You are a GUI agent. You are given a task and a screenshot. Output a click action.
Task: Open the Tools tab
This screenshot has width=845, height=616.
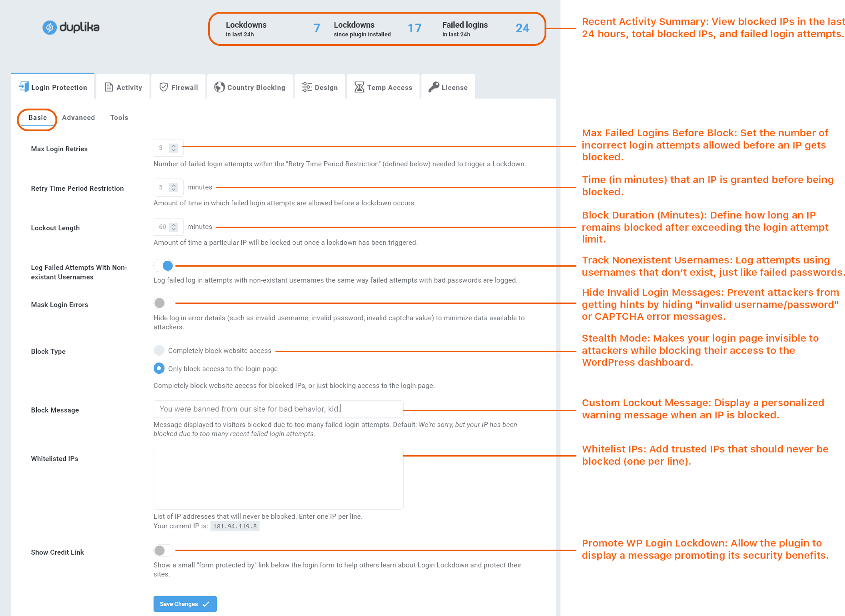click(119, 117)
